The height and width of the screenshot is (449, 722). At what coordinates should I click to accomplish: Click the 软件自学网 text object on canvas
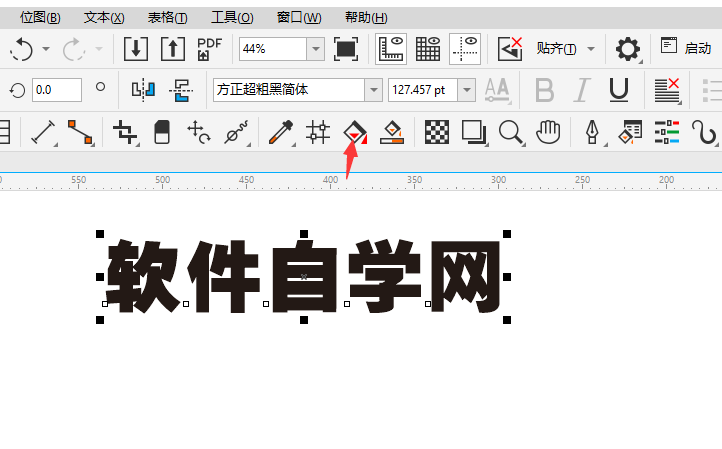303,276
